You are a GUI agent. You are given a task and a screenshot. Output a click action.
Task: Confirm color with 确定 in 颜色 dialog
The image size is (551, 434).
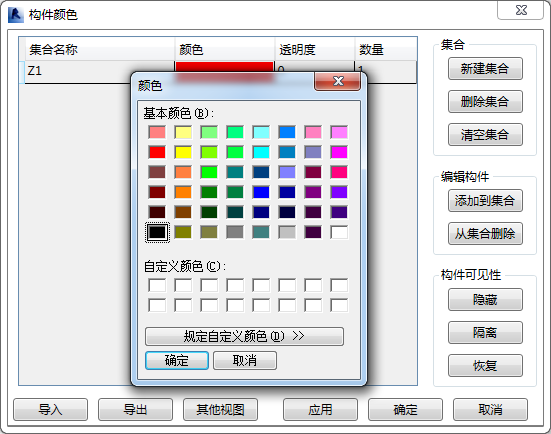click(x=177, y=361)
